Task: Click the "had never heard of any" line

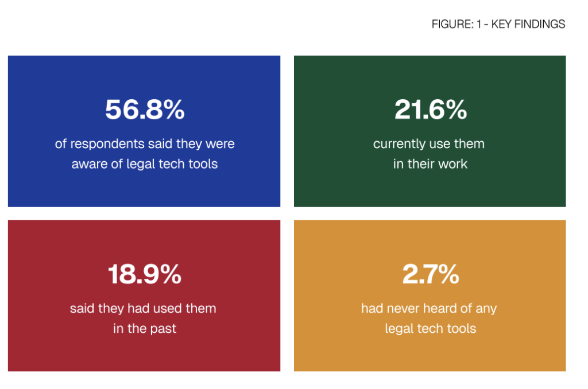Action: 429,308
